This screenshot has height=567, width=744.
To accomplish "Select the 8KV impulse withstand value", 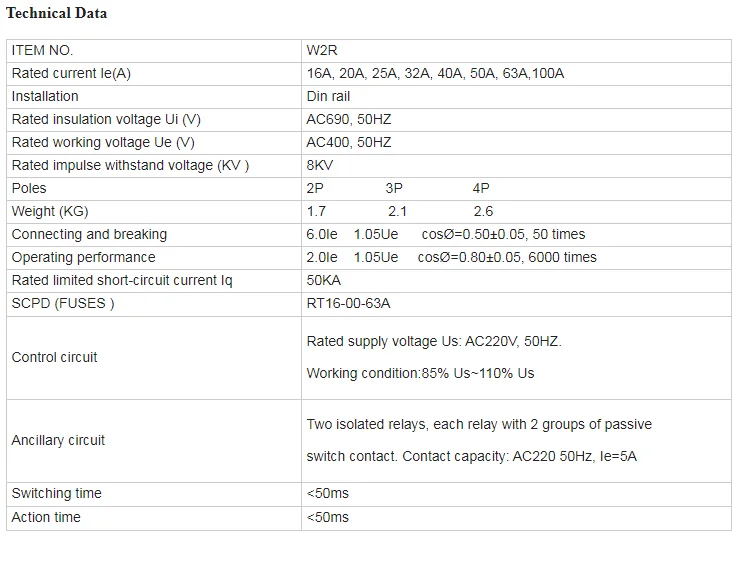I will 320,165.
